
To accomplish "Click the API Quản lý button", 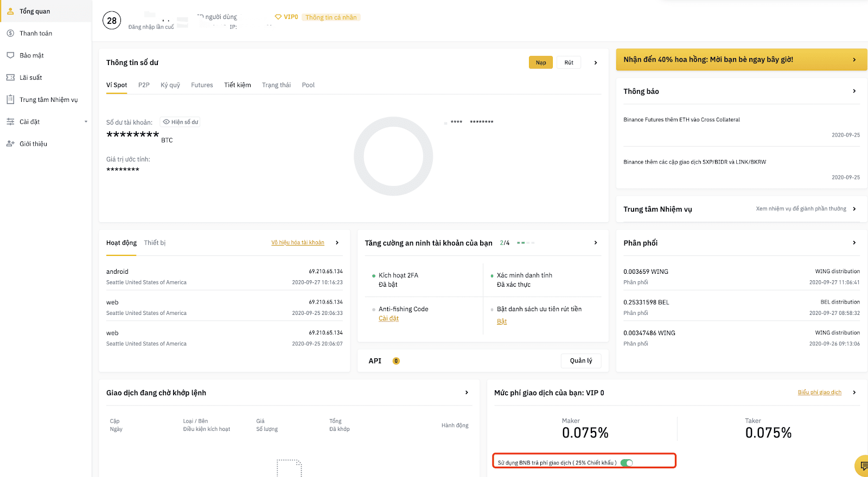I will (581, 361).
